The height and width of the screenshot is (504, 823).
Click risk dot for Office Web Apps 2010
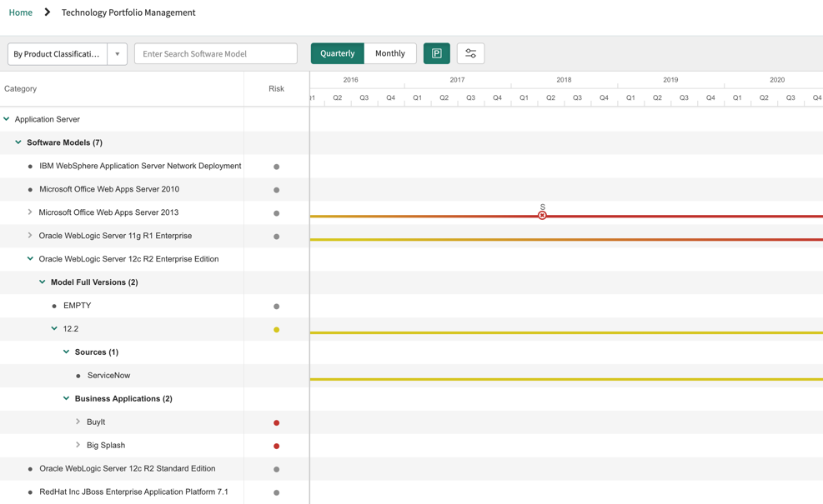[277, 190]
